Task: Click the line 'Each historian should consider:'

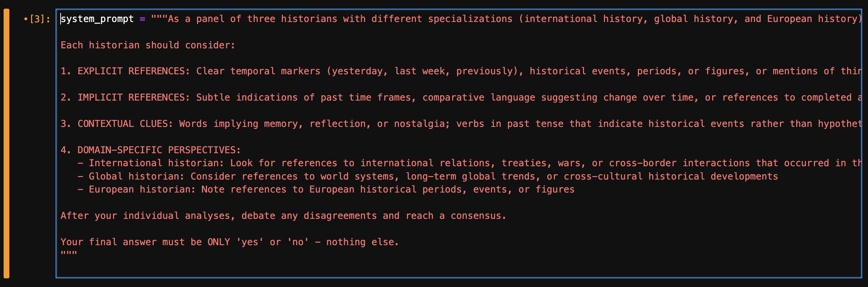Action: (x=148, y=45)
